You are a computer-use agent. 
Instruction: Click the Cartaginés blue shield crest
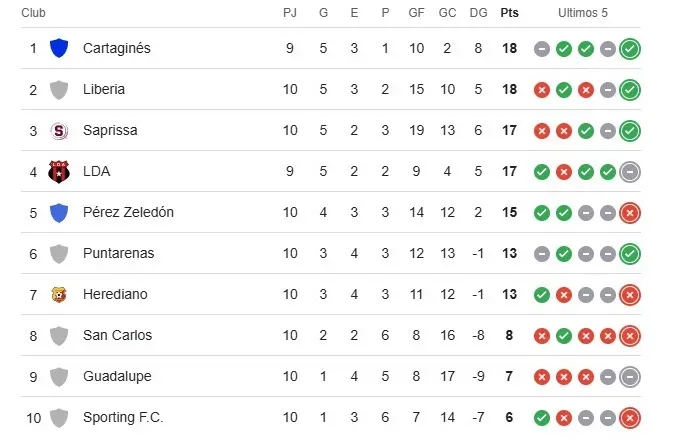pos(59,48)
